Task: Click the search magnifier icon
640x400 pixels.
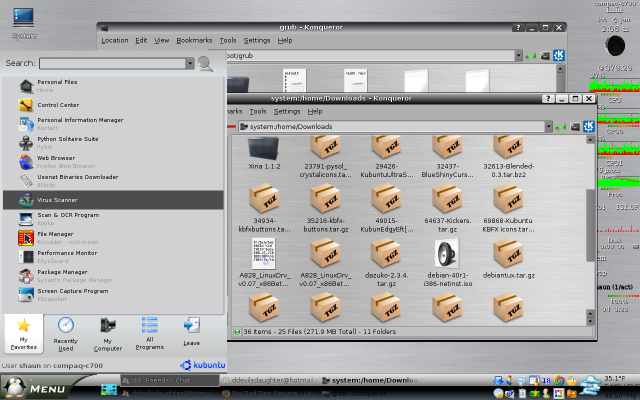Action: 205,64
